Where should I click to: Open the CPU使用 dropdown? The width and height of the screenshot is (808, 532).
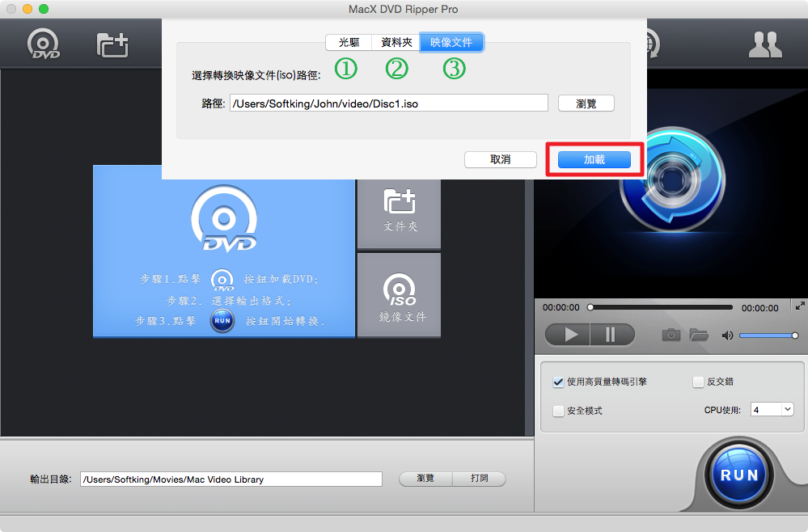(772, 410)
